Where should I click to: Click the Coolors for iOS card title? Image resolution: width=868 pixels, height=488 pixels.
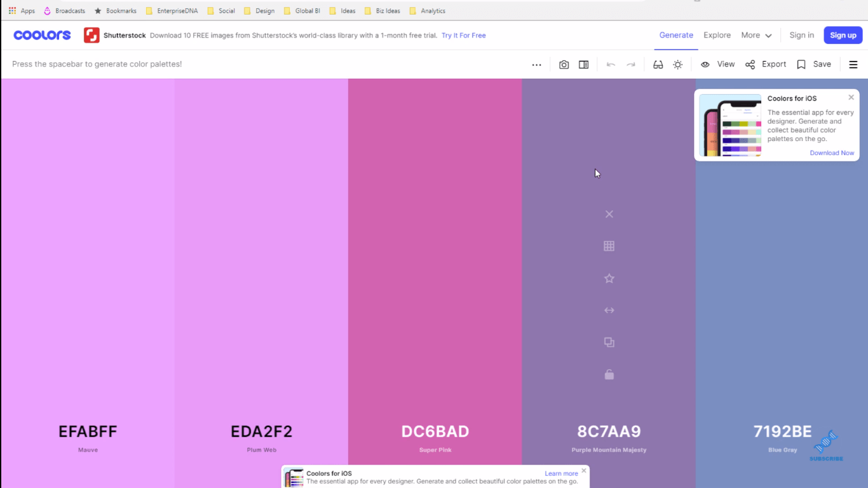(x=792, y=98)
